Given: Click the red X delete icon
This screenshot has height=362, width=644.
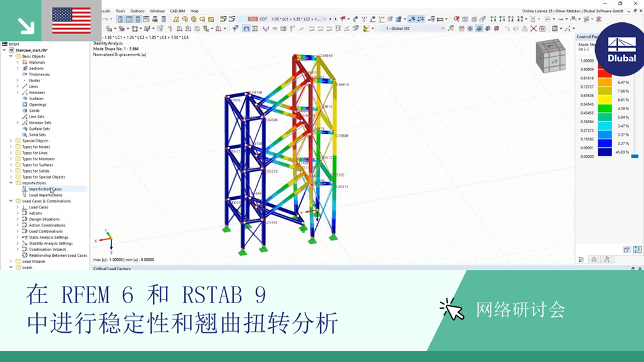Looking at the screenshot, I should point(534,28).
